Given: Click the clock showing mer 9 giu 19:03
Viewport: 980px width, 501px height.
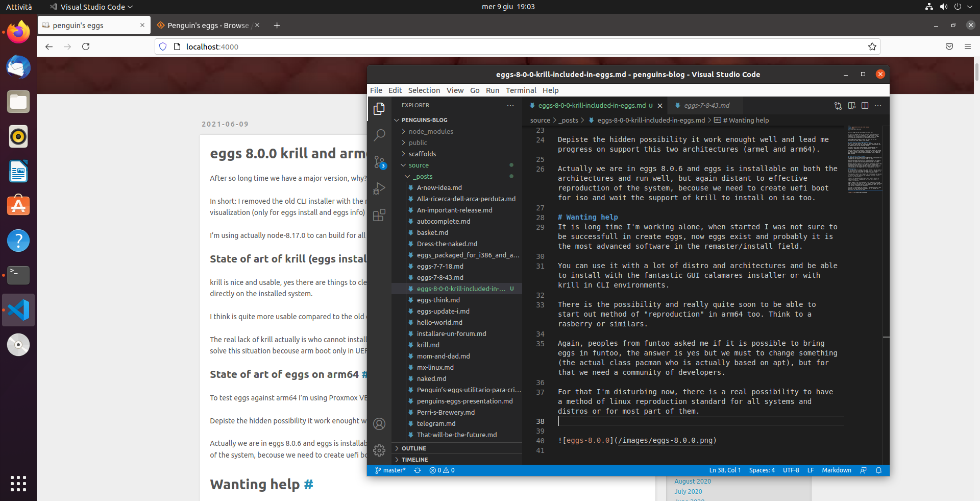Looking at the screenshot, I should point(508,7).
